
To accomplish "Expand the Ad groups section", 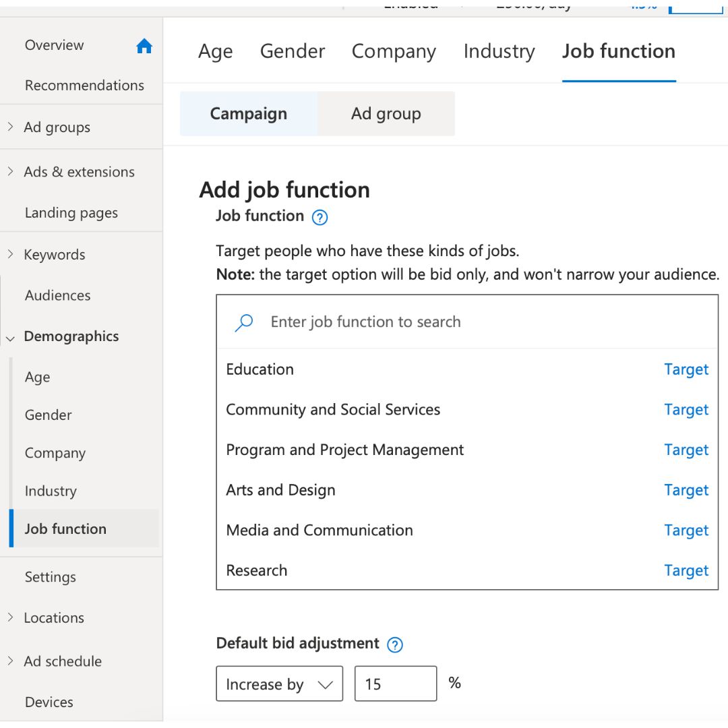I will (x=10, y=127).
